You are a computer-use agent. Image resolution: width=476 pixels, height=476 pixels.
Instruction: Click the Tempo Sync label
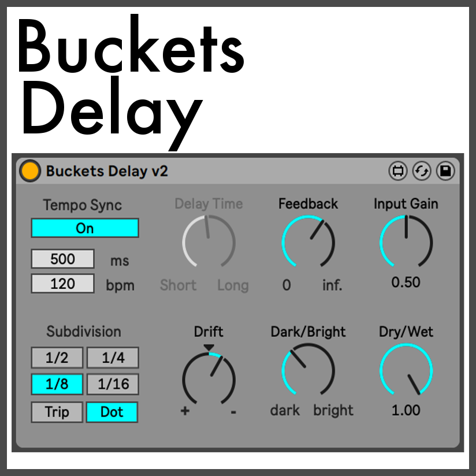click(82, 205)
